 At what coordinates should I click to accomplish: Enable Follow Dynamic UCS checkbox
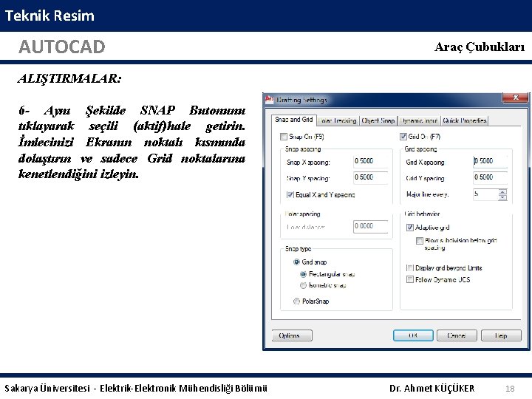click(x=410, y=279)
